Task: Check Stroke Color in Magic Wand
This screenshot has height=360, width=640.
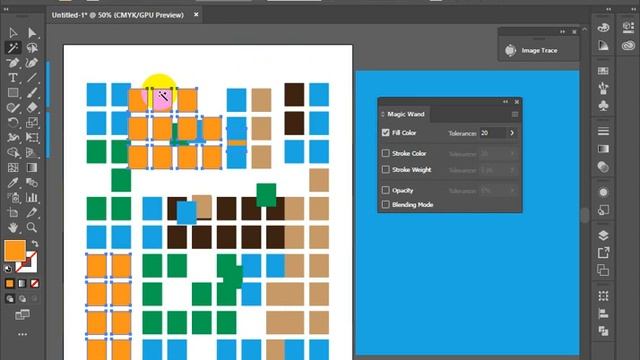Action: (x=385, y=153)
